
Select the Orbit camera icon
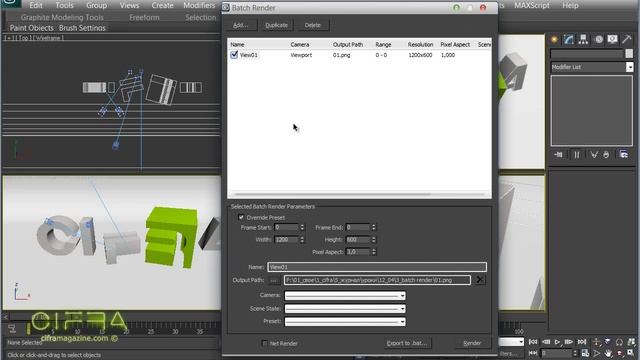tap(620, 353)
